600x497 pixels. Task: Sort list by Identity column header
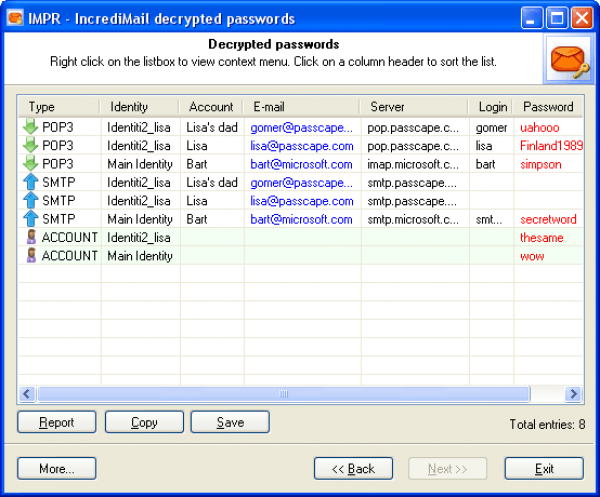click(139, 107)
